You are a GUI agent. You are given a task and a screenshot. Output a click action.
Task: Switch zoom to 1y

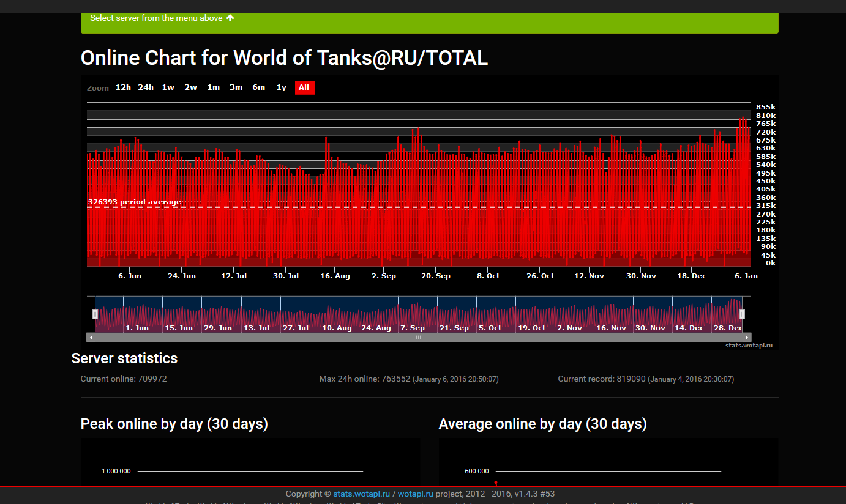pos(282,87)
